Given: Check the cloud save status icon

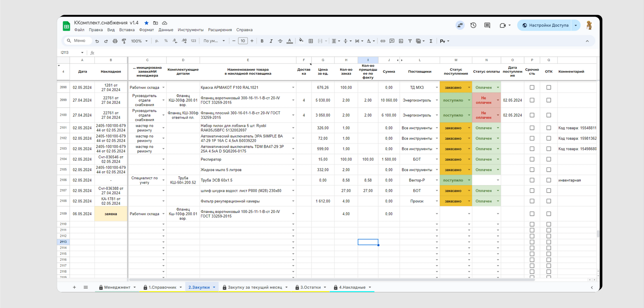Looking at the screenshot, I should point(164,23).
